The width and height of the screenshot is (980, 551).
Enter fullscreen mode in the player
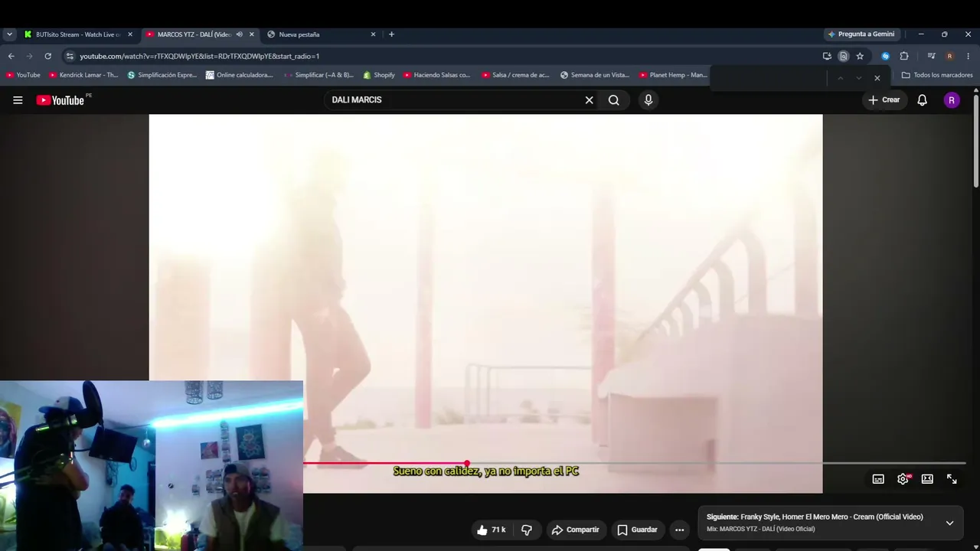[952, 479]
